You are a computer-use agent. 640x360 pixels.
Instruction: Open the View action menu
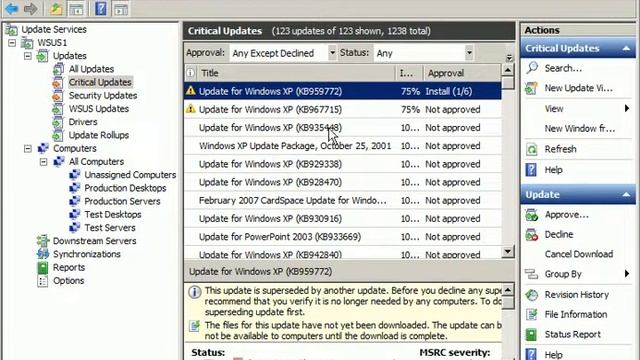[x=554, y=109]
